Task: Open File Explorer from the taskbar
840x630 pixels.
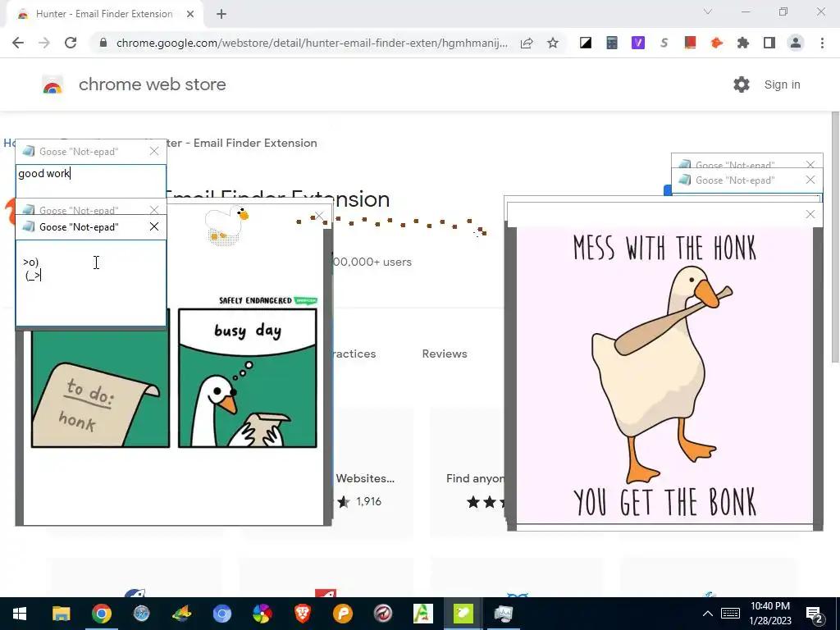Action: click(x=61, y=614)
